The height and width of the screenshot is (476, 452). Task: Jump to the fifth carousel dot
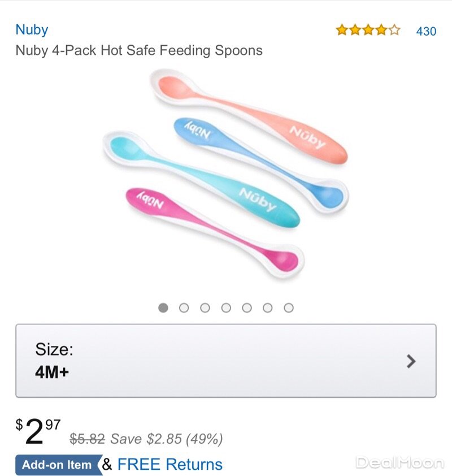[247, 308]
